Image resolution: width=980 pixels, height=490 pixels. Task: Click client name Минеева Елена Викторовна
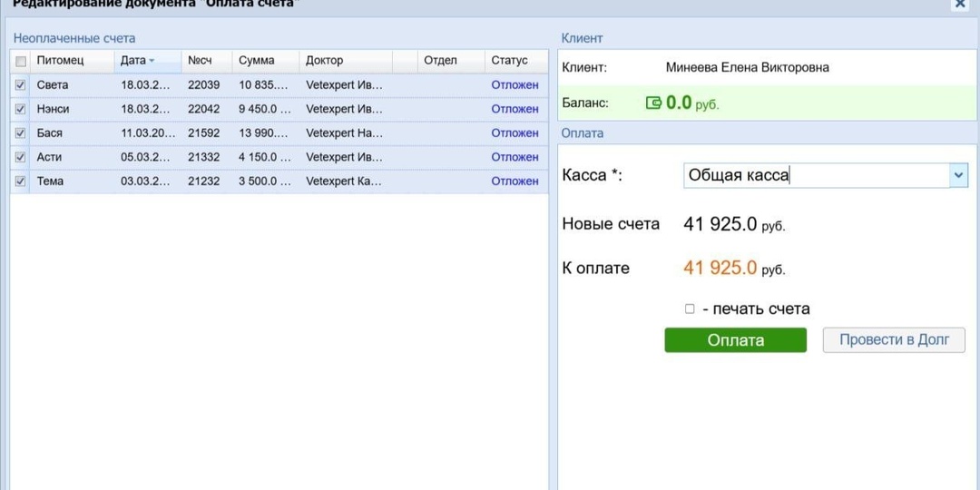tap(748, 67)
